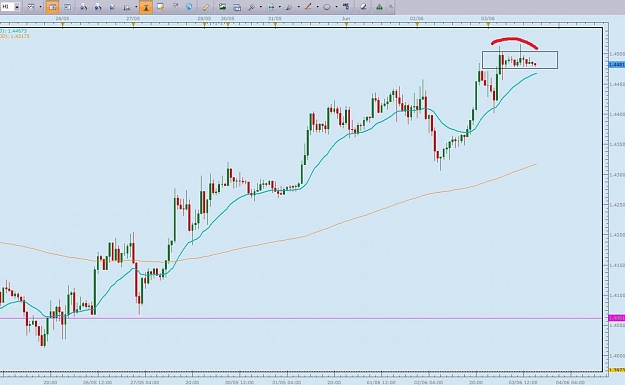Click the orange indicator value 1.43175

click(x=19, y=36)
